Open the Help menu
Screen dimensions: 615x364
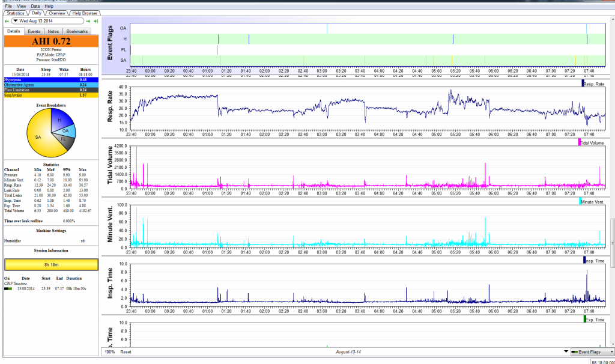(x=49, y=6)
